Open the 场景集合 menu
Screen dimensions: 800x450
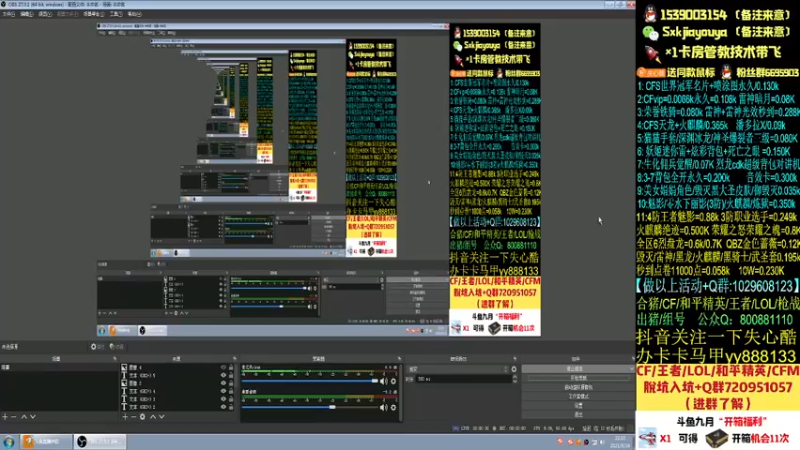pyautogui.click(x=94, y=14)
